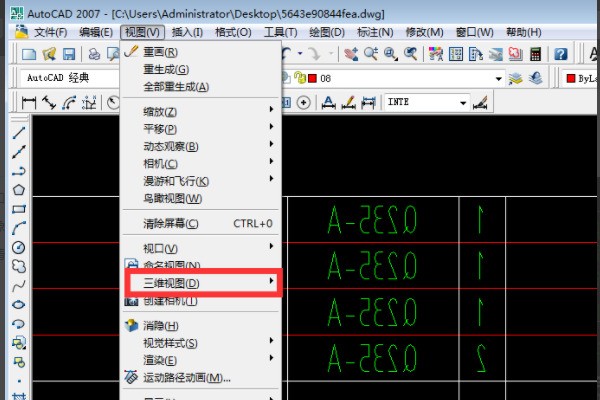Save the drawing with the floppy icon
This screenshot has width=600, height=400.
click(x=69, y=54)
